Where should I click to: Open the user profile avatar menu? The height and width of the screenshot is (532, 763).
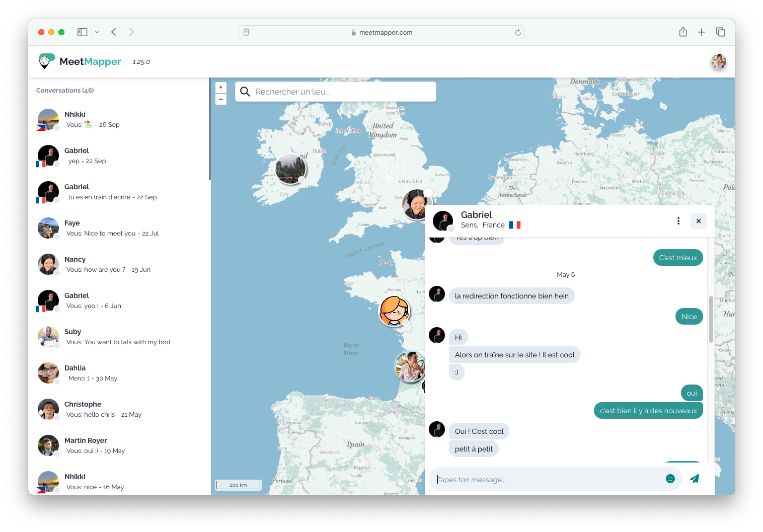718,61
